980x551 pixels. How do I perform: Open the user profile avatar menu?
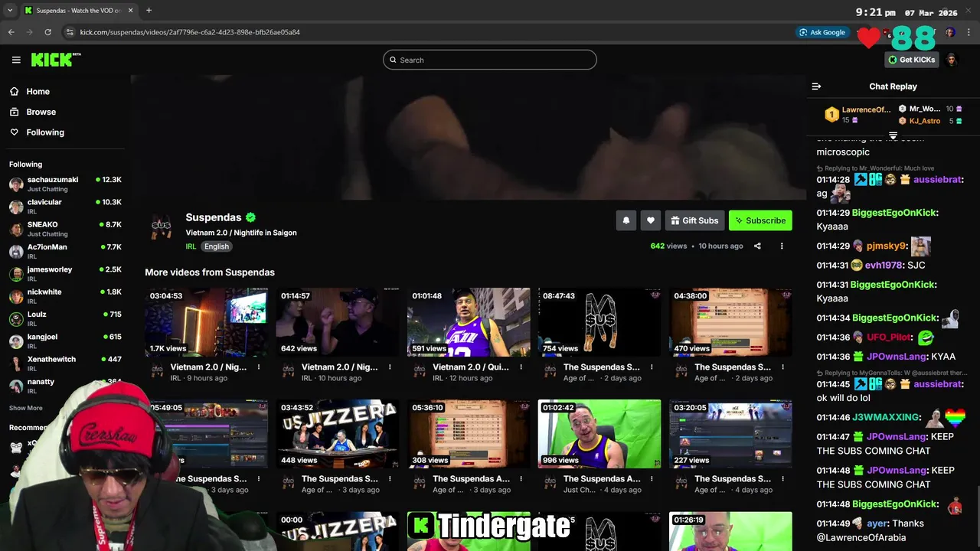(952, 60)
